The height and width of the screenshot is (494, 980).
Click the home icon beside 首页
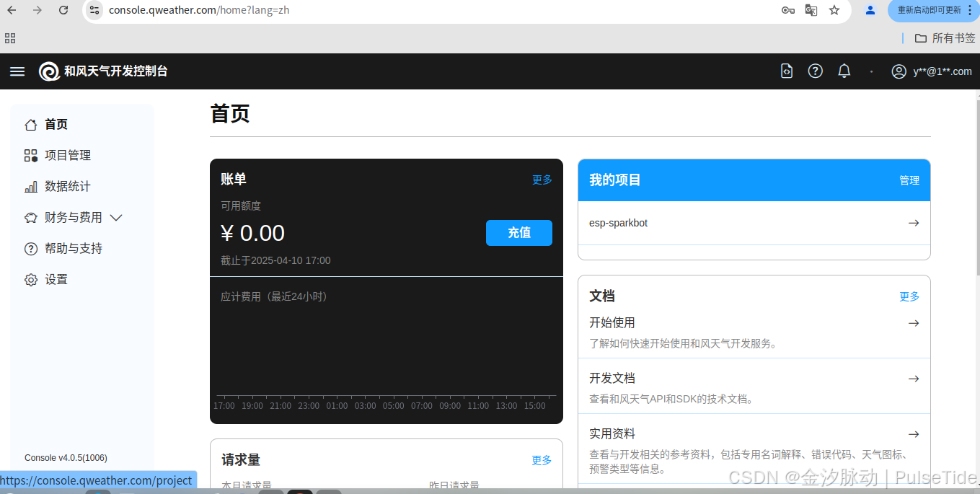click(x=31, y=125)
